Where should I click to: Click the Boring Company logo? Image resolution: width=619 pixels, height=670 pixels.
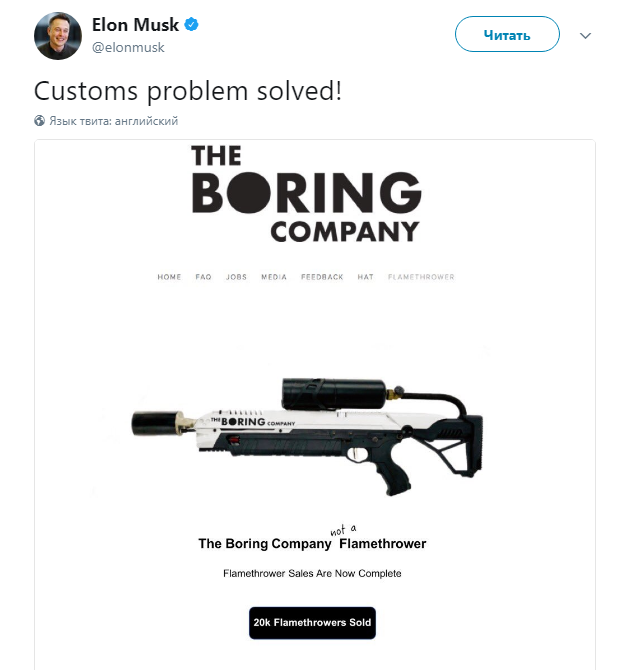pyautogui.click(x=305, y=194)
